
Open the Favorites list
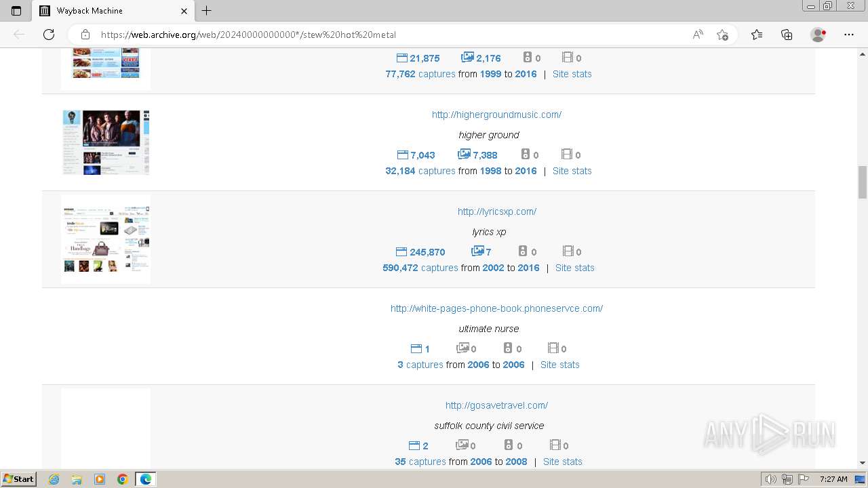click(x=757, y=35)
